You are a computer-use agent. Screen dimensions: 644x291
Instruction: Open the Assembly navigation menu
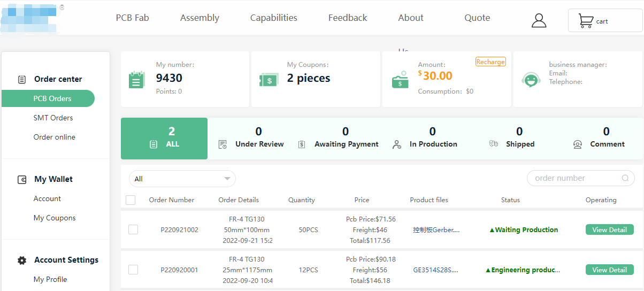(x=200, y=18)
